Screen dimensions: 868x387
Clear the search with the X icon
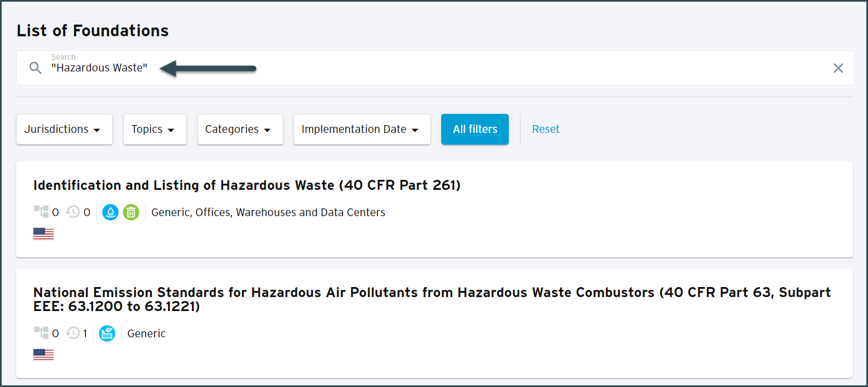(x=838, y=68)
